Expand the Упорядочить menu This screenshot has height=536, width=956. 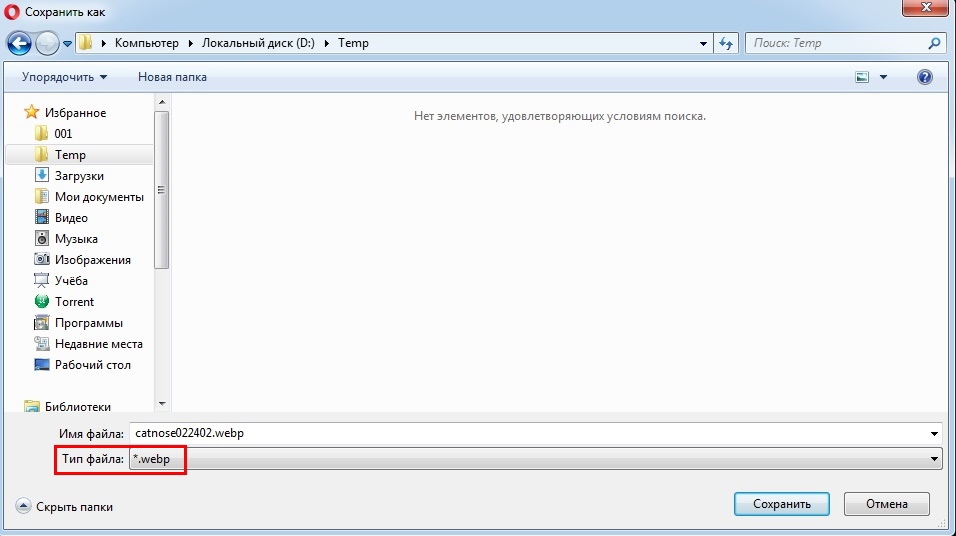tap(64, 77)
